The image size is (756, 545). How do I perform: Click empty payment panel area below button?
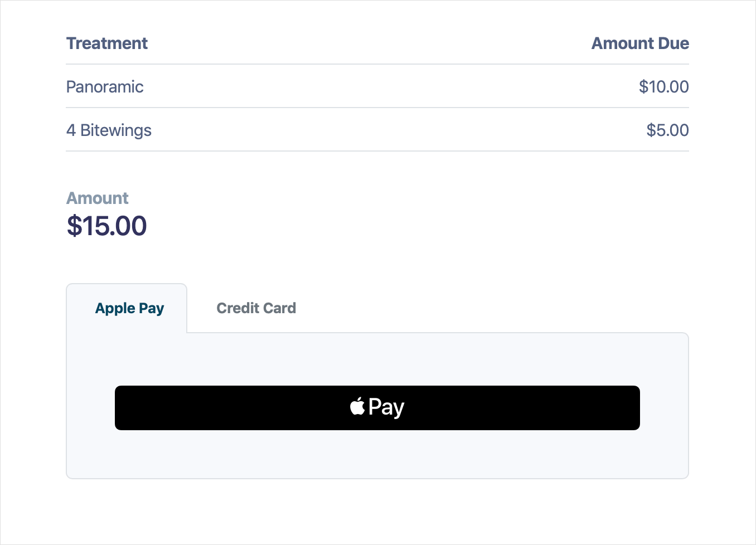tap(377, 454)
